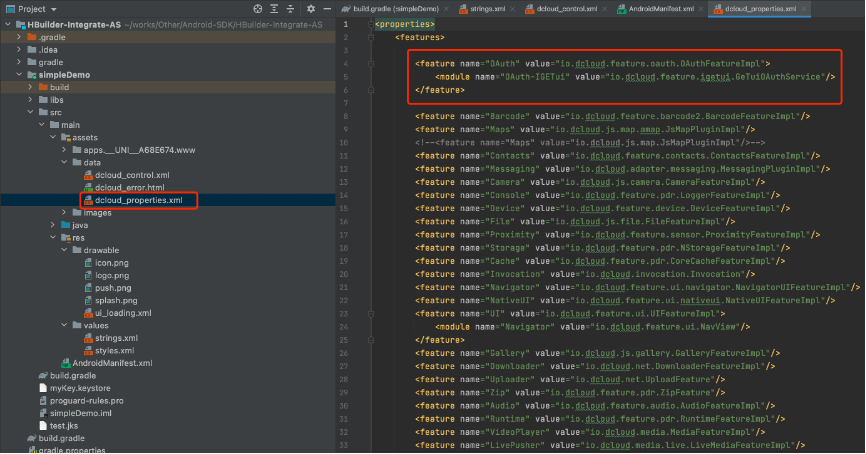Click the dcloud_error.html file icon in tree
Viewport: 866px width, 454px height.
point(88,188)
